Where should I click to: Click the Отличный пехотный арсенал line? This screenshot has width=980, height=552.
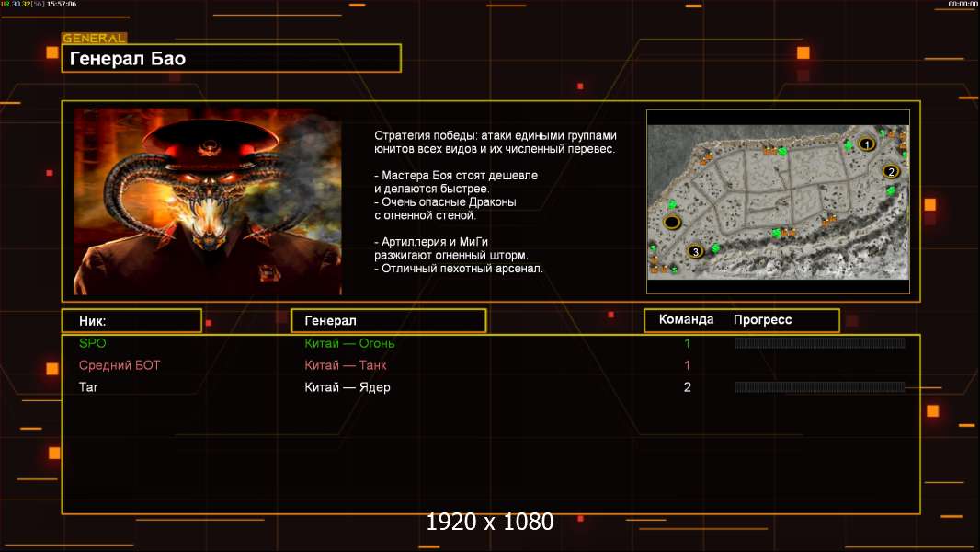pos(458,269)
